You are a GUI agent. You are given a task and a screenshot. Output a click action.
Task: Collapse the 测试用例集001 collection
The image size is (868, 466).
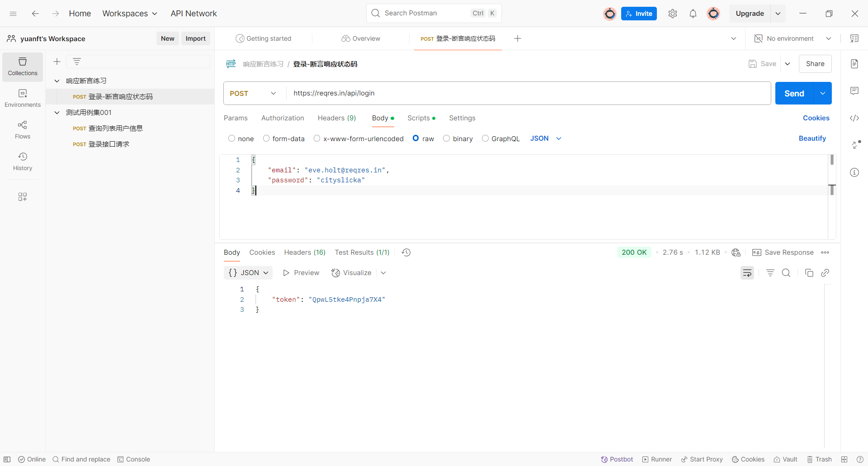(57, 113)
